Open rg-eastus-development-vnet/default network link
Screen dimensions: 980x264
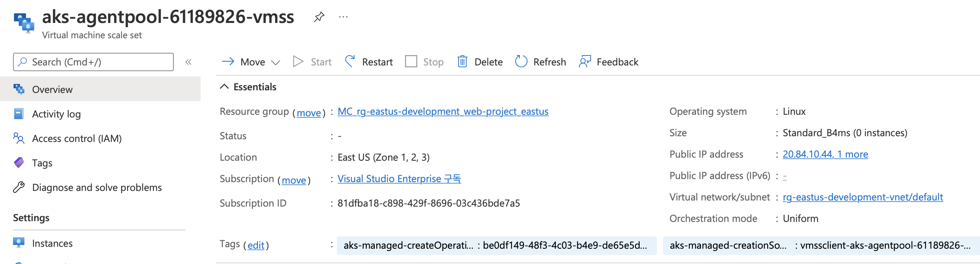pos(863,197)
